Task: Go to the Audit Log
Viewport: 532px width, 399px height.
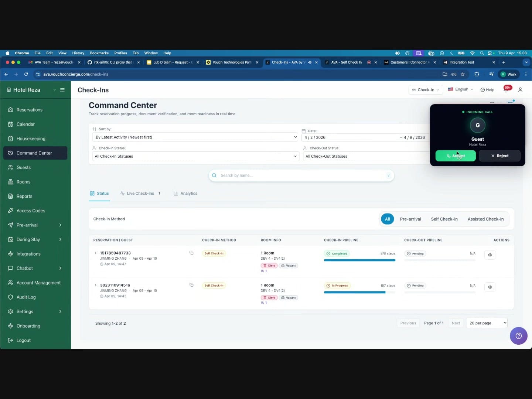Action: click(x=26, y=297)
